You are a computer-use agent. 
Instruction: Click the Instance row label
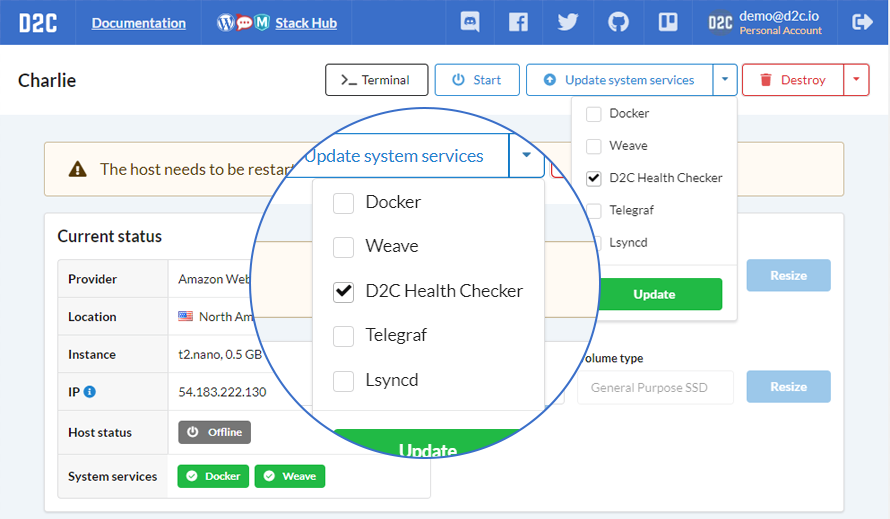(92, 354)
